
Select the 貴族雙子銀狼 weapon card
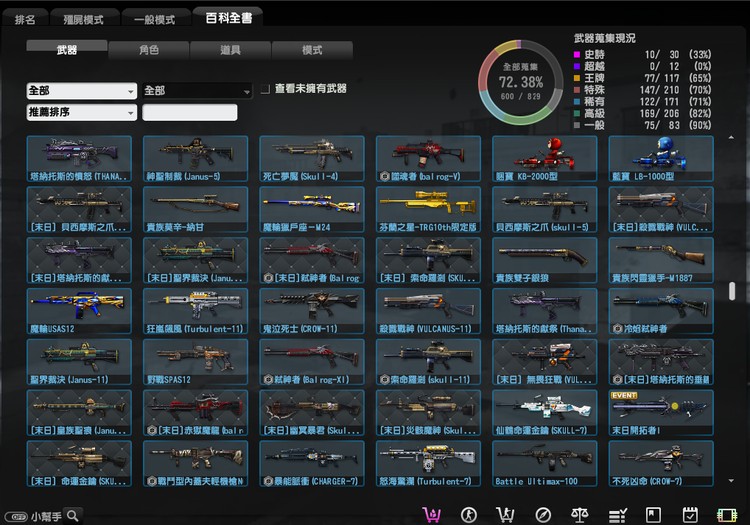(x=545, y=260)
